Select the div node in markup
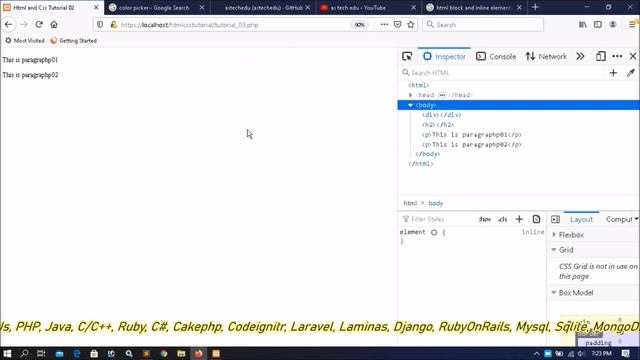This screenshot has height=360, width=640. tap(442, 115)
